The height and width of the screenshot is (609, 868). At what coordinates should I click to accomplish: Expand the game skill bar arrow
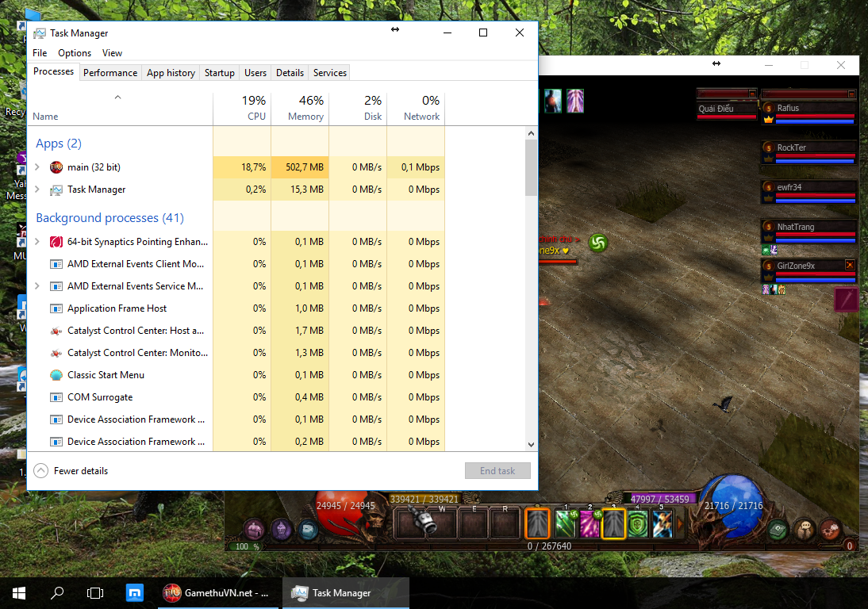[x=680, y=523]
